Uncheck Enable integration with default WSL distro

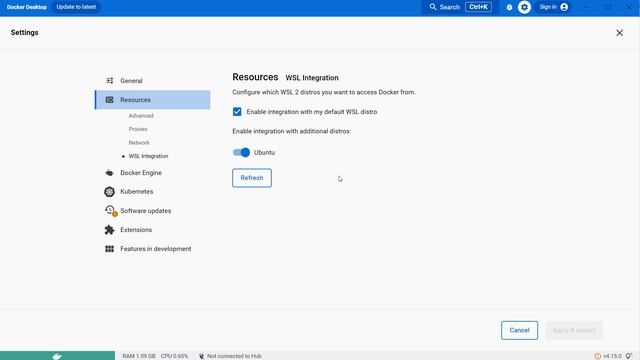pos(237,112)
